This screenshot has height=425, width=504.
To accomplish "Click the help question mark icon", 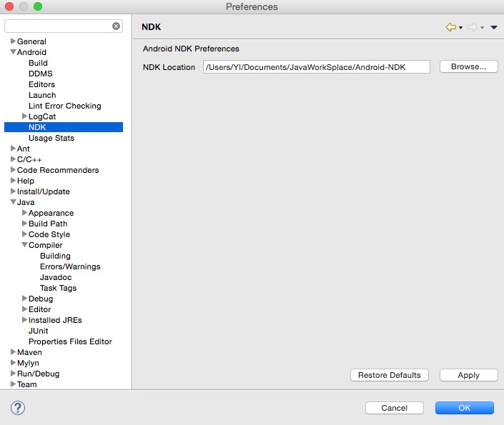I will [x=19, y=408].
